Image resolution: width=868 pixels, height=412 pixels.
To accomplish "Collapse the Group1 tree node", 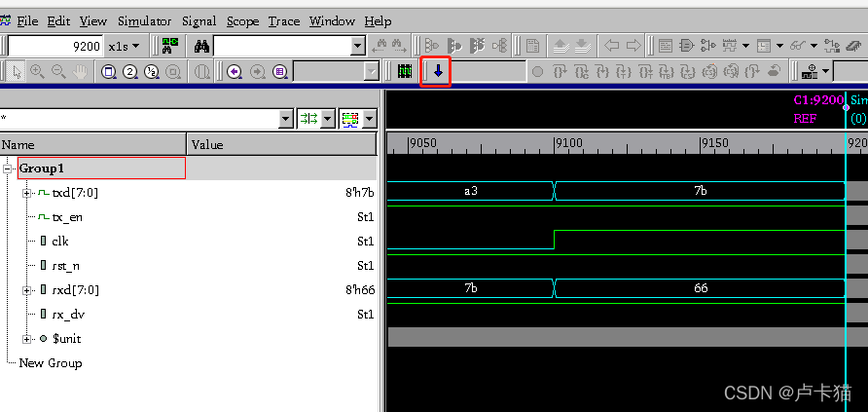I will (x=9, y=169).
